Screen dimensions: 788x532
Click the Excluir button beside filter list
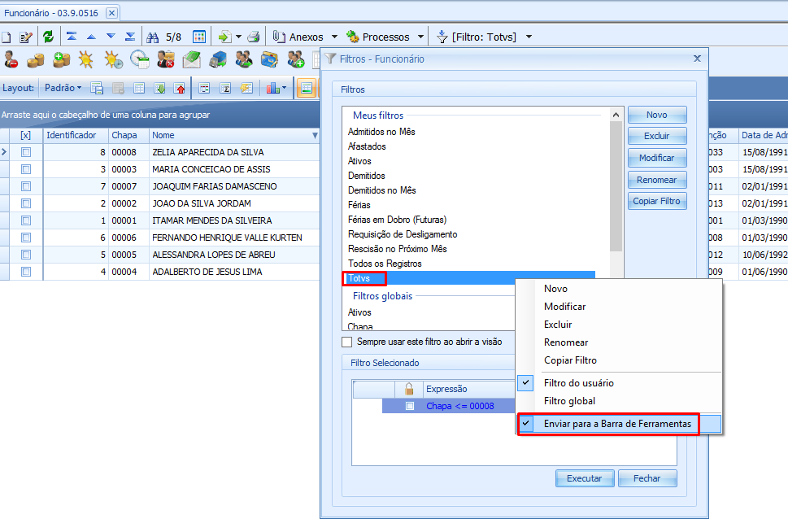pyautogui.click(x=657, y=136)
